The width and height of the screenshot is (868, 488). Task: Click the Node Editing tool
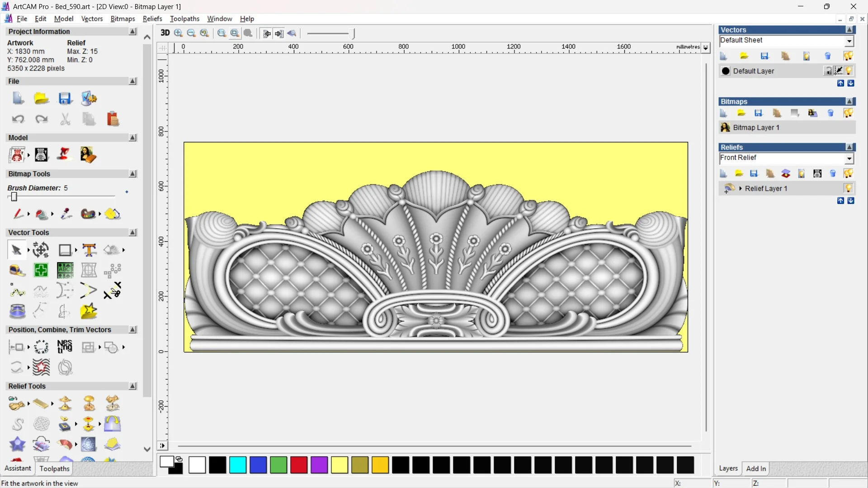click(17, 291)
